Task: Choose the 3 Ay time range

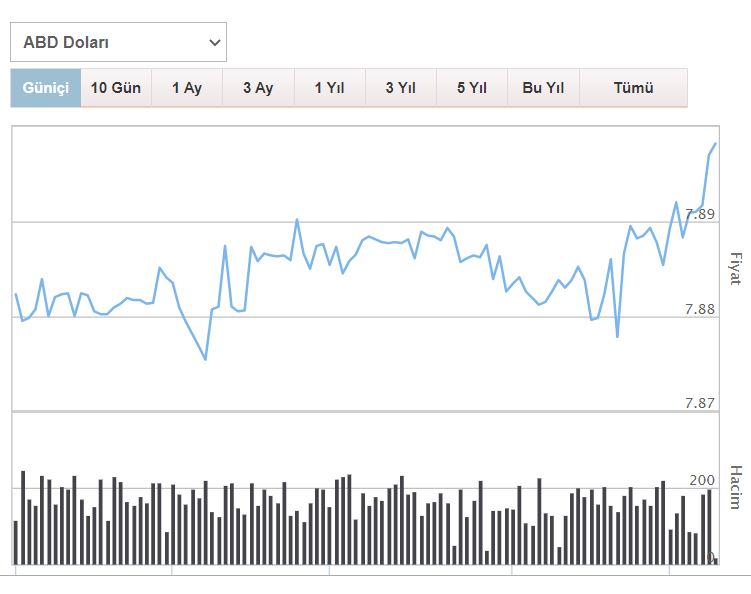Action: 258,88
